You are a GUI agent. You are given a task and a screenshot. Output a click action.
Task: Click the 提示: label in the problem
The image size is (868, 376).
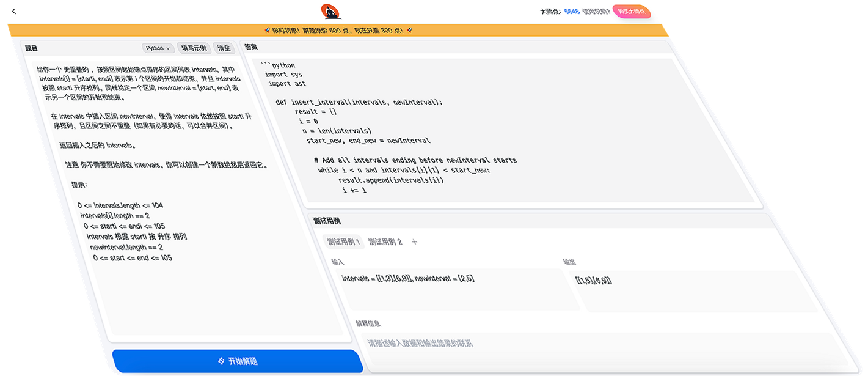[x=79, y=185]
